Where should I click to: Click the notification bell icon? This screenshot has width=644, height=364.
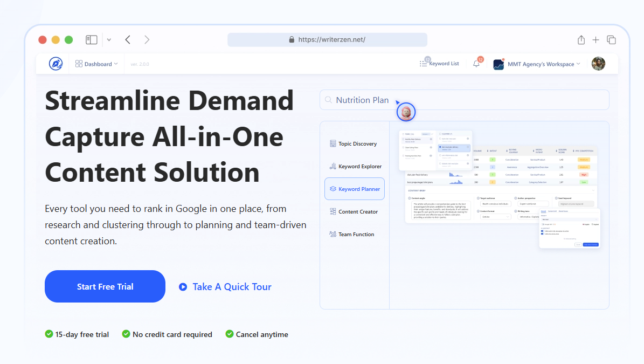point(476,64)
